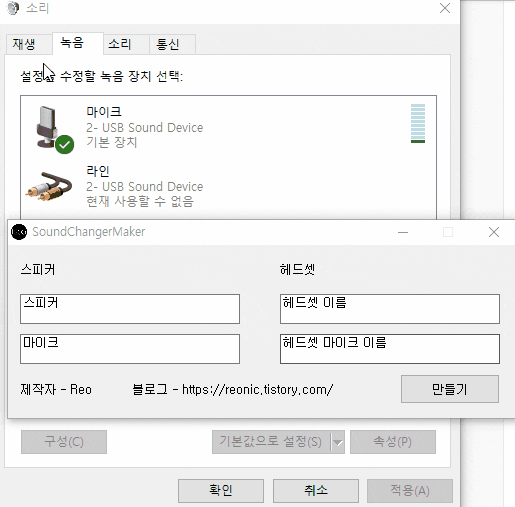Click the 마이크 input level meter
The width and height of the screenshot is (515, 507).
pyautogui.click(x=418, y=124)
